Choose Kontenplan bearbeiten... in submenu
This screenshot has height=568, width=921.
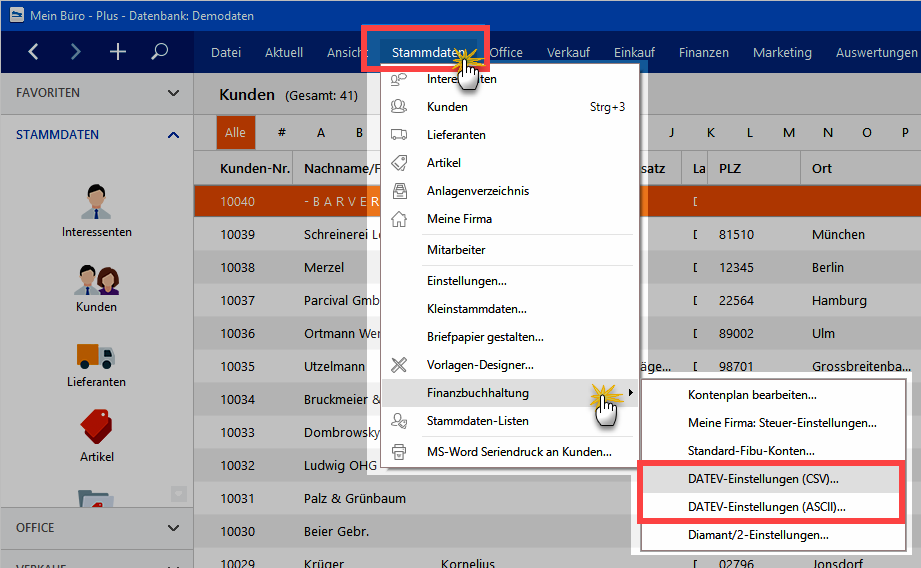pyautogui.click(x=773, y=395)
